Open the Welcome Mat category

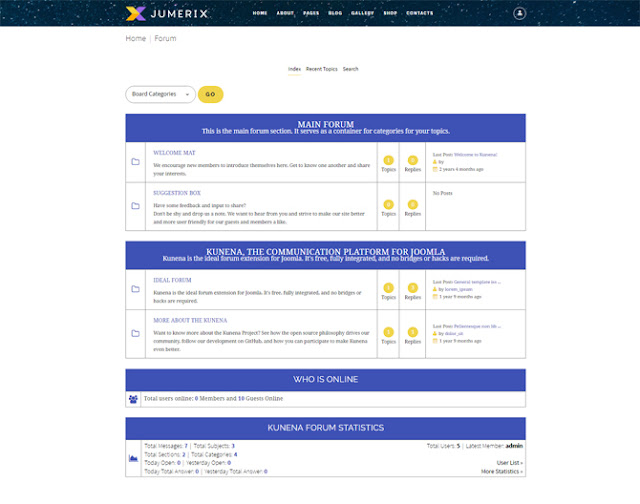point(174,153)
